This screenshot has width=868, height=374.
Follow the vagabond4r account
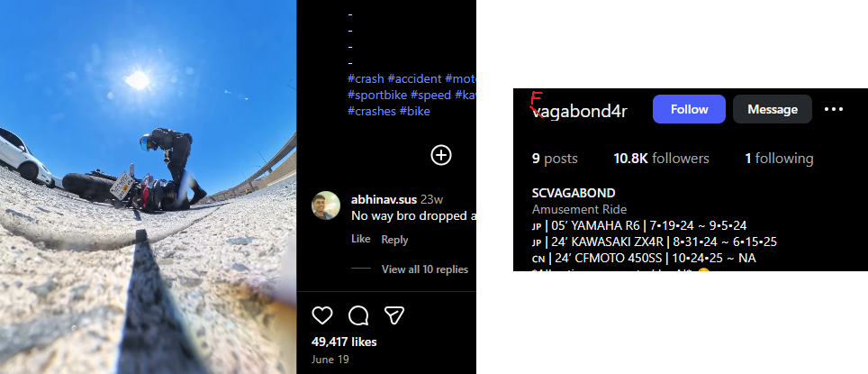(689, 109)
